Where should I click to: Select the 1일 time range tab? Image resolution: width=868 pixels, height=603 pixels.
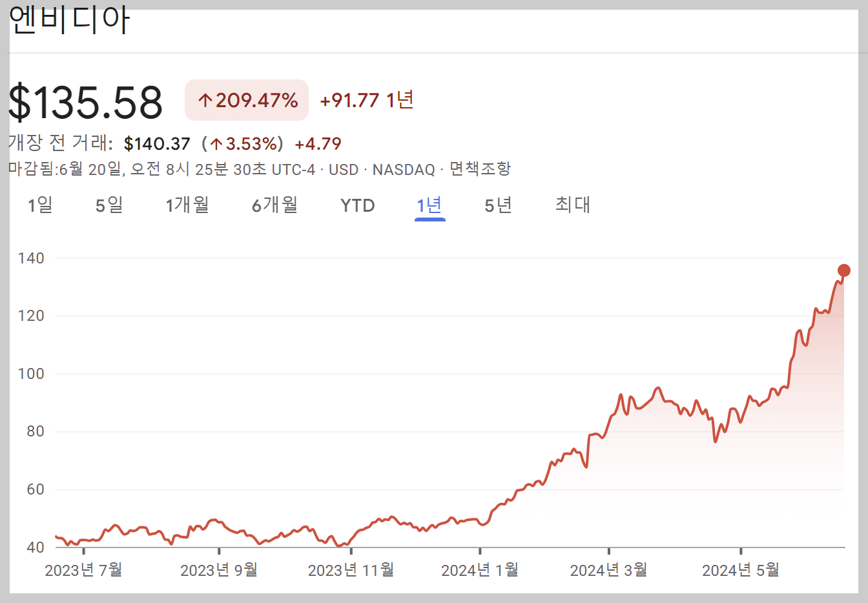(40, 205)
